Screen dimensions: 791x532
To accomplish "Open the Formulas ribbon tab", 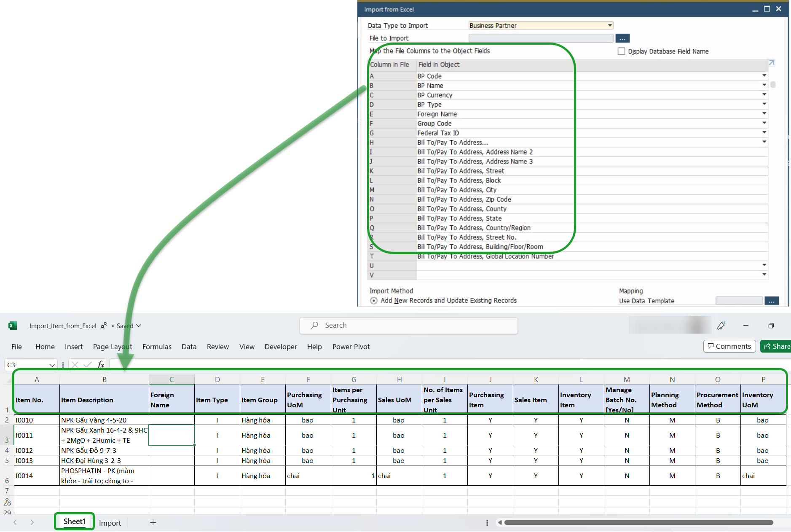I will [157, 347].
